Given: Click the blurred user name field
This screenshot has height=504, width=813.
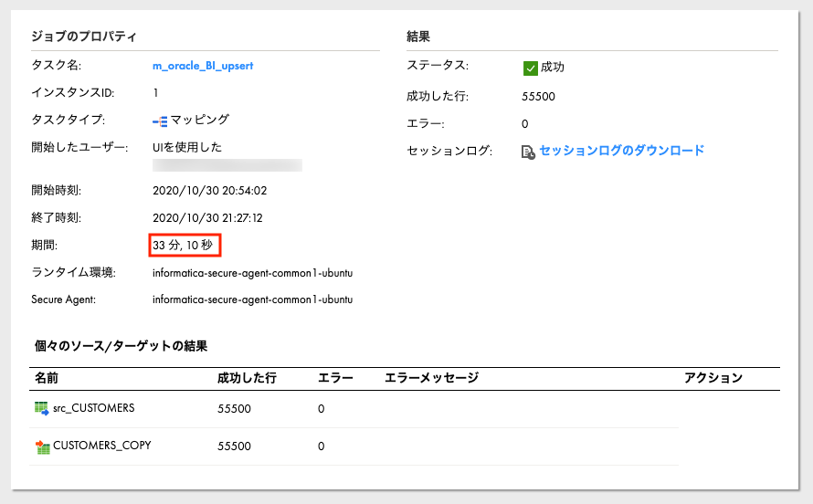Looking at the screenshot, I should (x=227, y=165).
